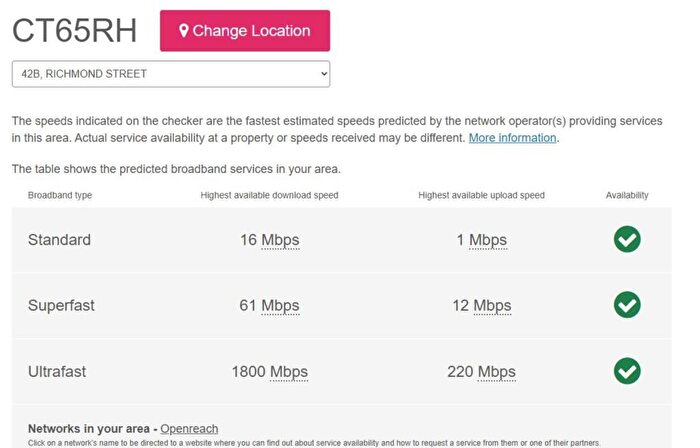Viewport: 700px width, 448px height.
Task: Click the Change Location button
Action: (x=245, y=31)
